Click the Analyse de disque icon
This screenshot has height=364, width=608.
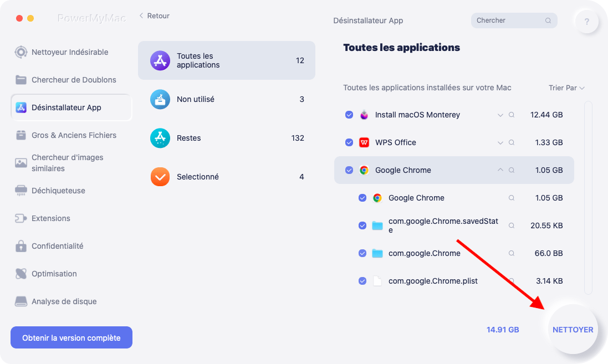pos(21,301)
